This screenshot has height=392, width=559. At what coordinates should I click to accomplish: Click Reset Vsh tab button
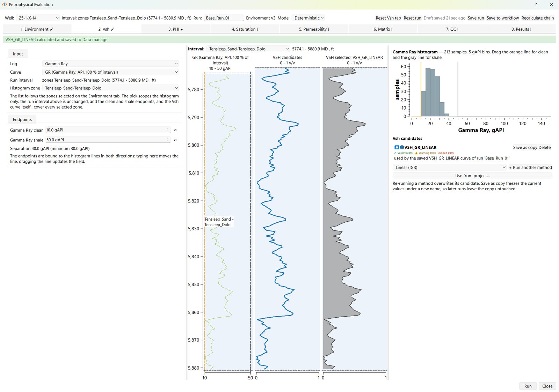point(388,18)
